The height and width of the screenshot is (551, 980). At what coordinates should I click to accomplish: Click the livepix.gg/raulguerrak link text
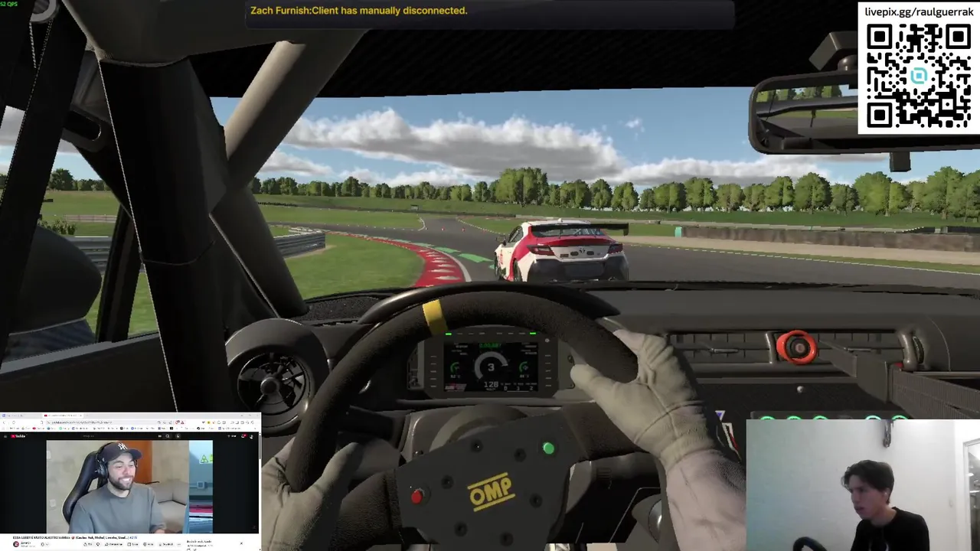click(918, 11)
